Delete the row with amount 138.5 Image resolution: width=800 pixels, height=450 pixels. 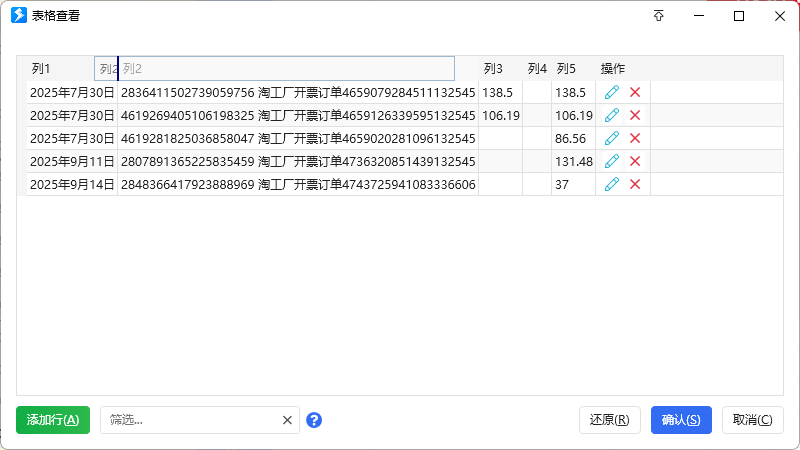635,92
